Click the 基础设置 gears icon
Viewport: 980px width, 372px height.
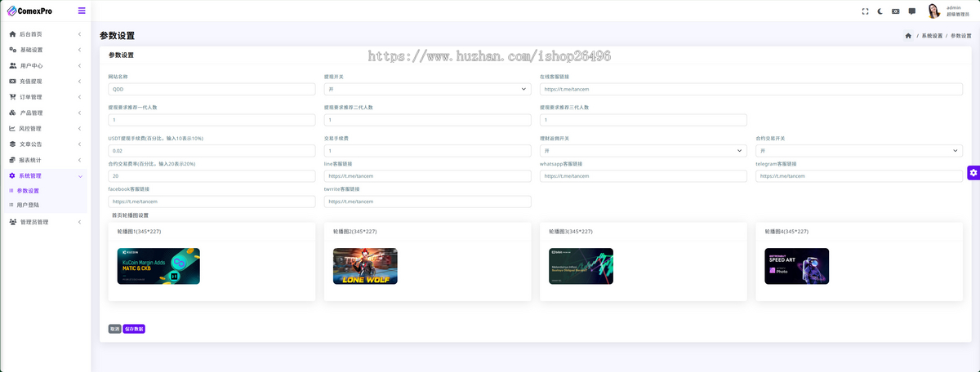coord(12,50)
